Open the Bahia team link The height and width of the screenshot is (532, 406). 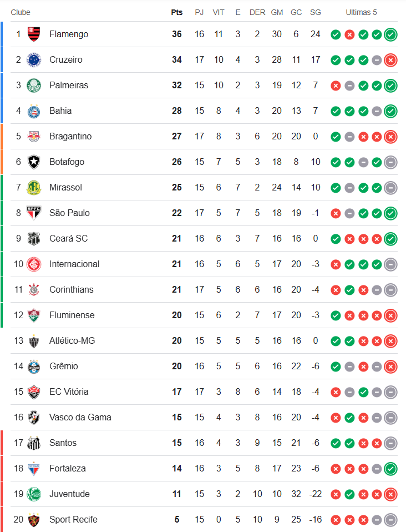60,111
